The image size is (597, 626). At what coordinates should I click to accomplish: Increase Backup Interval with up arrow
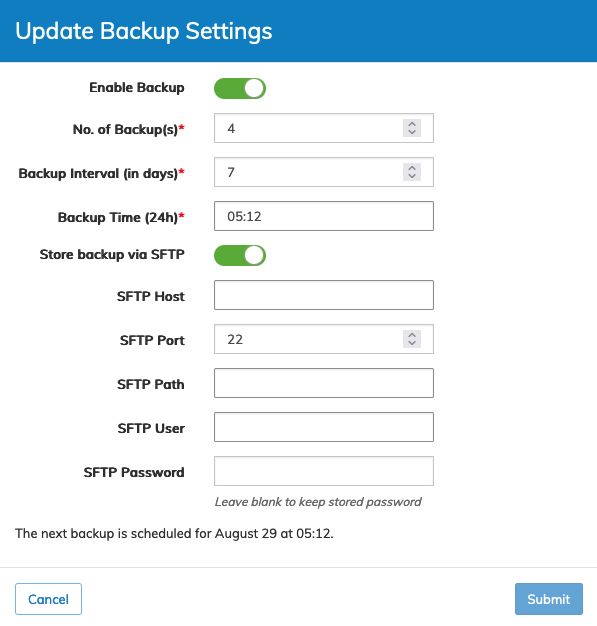tap(412, 168)
